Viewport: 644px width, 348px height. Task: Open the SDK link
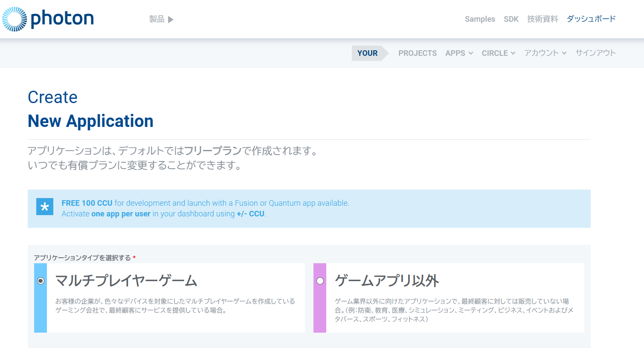pyautogui.click(x=511, y=19)
